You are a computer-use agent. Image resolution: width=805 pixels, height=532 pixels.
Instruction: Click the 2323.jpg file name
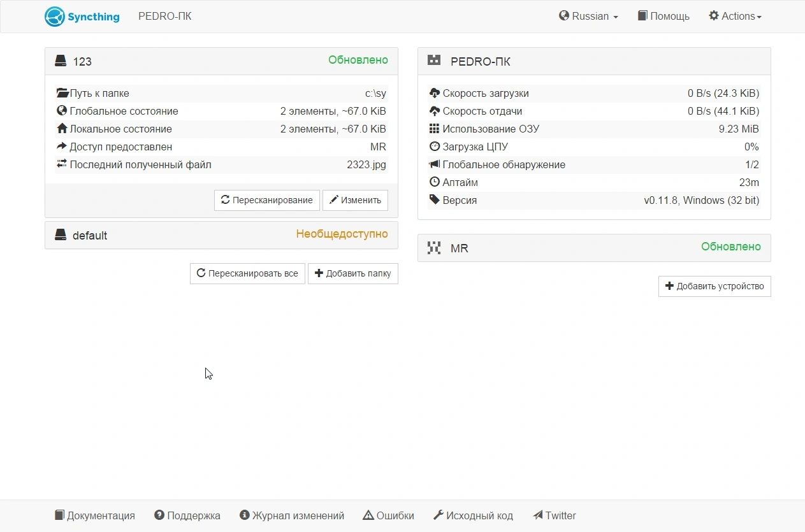pos(366,164)
